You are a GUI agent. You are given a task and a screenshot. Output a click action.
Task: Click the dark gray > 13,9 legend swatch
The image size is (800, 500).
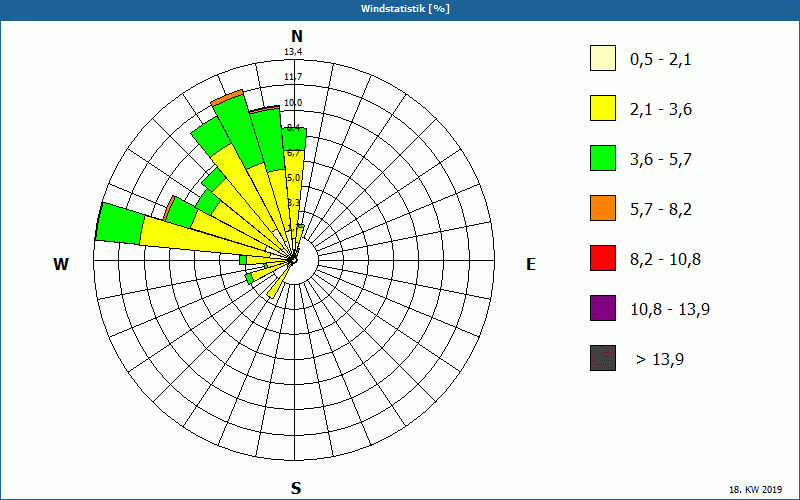603,358
